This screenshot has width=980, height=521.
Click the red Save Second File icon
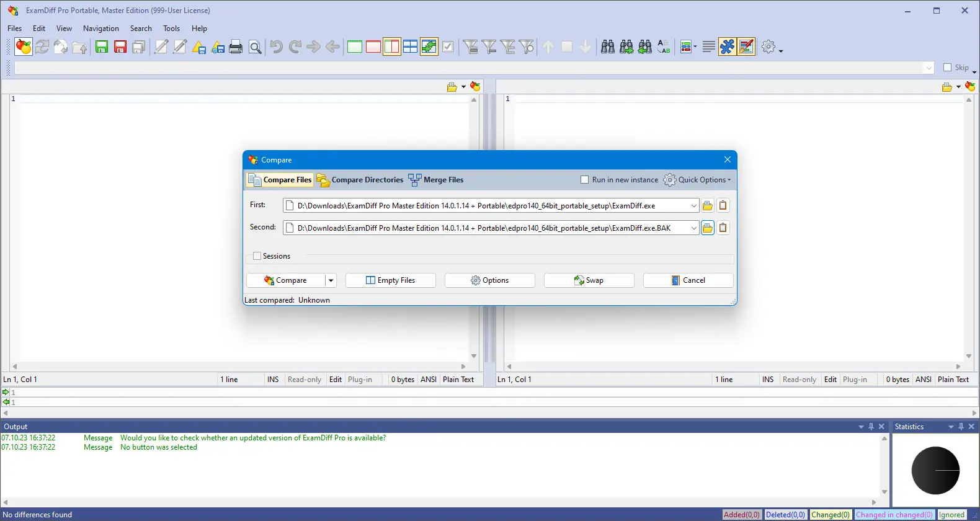pos(120,47)
